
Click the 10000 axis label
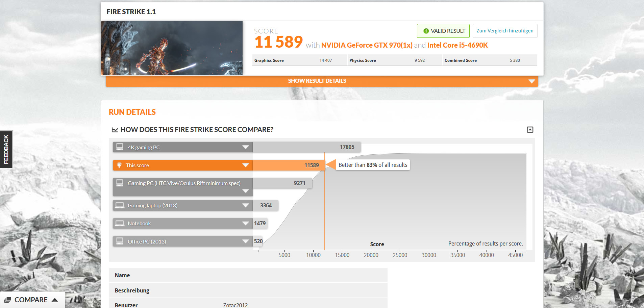[x=313, y=255]
